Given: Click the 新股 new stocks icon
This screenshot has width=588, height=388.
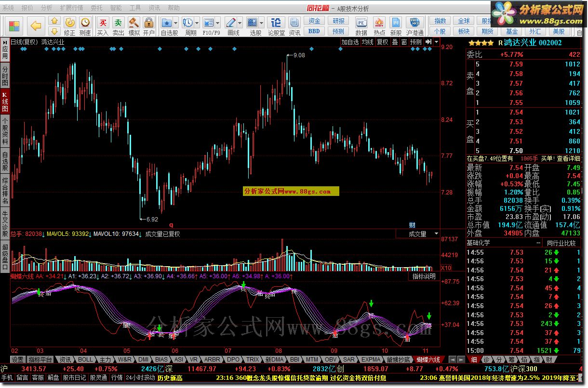Looking at the screenshot, I should (x=396, y=26).
